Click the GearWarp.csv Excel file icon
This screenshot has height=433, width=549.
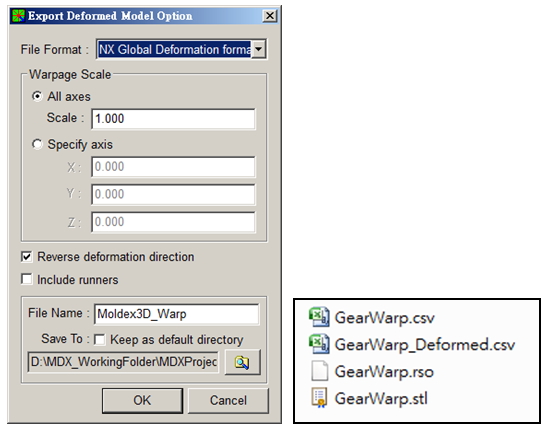pos(319,317)
